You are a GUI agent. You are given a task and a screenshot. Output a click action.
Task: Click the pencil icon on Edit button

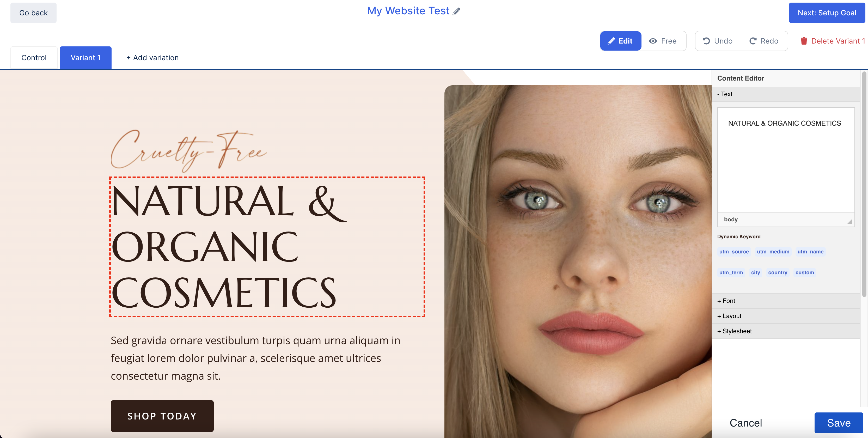[611, 41]
